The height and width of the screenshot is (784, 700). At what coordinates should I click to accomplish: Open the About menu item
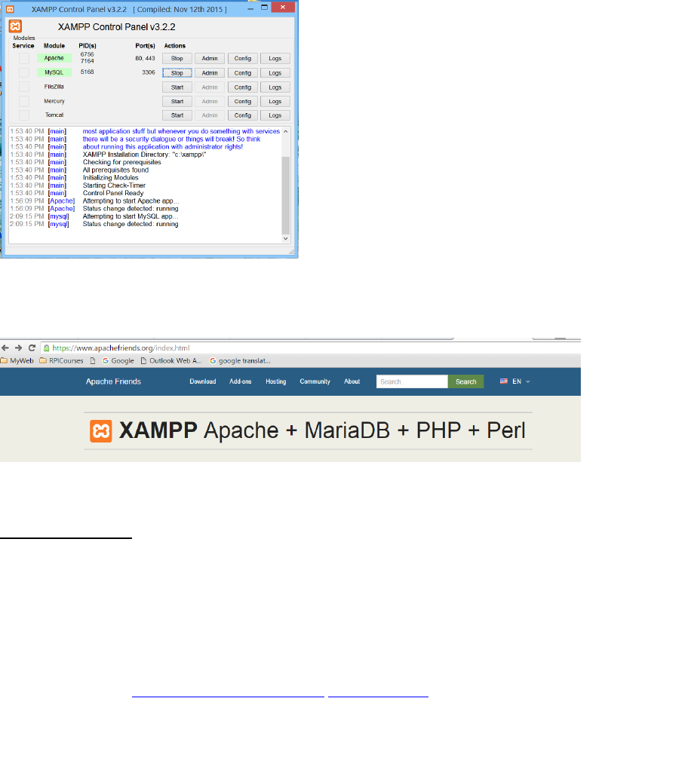pyautogui.click(x=352, y=381)
